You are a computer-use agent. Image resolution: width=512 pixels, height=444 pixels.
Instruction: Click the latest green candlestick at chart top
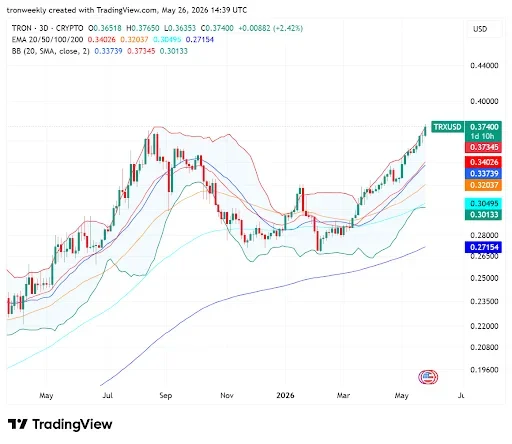[x=425, y=131]
